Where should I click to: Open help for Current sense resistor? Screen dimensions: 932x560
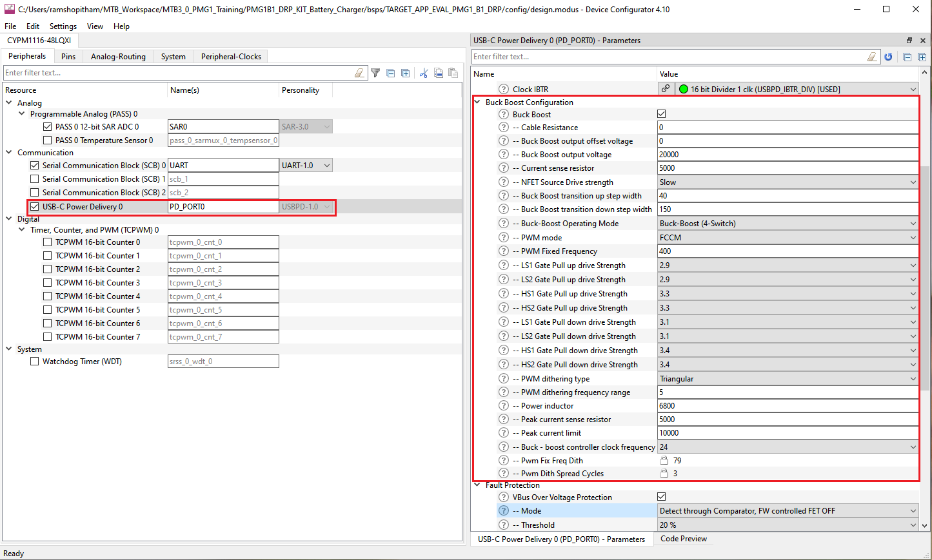pyautogui.click(x=504, y=168)
